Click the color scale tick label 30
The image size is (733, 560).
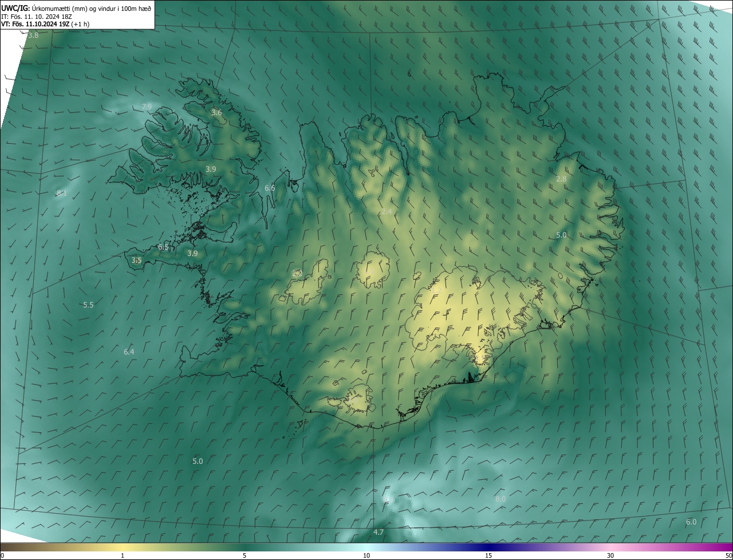(610, 556)
